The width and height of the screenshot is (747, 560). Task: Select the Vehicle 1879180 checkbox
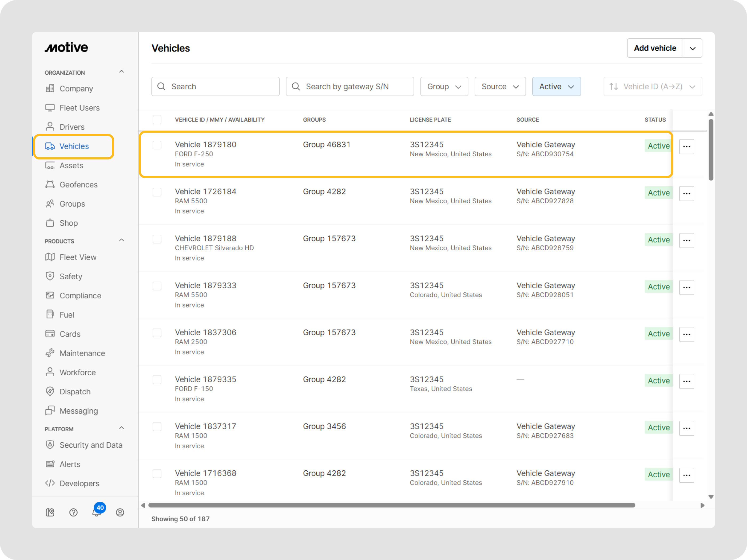(157, 145)
